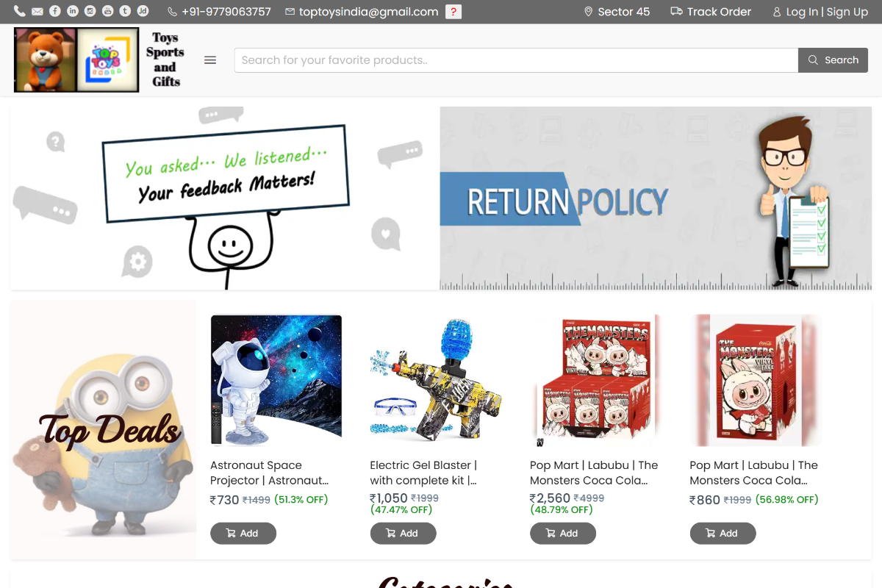Open the LinkedIn social icon
Viewport: 882px width, 588px height.
tap(73, 11)
